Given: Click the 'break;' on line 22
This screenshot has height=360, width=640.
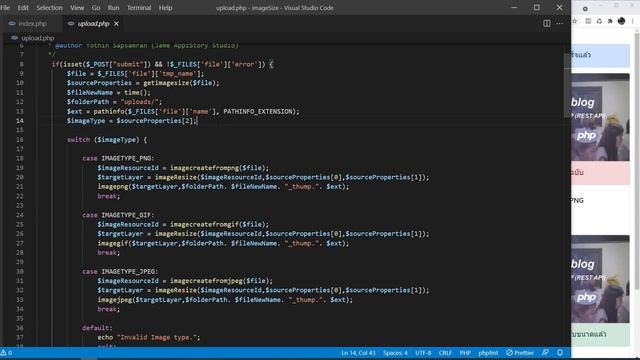Looking at the screenshot, I should tap(109, 196).
